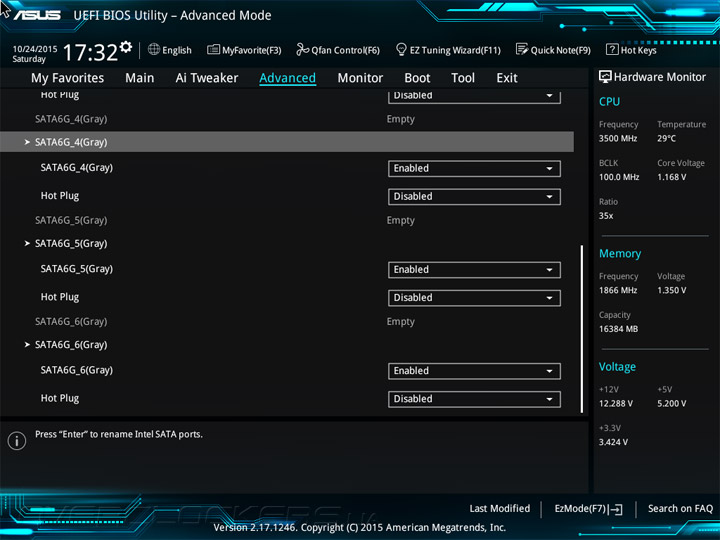
Task: Click the ASUS logo
Action: (x=37, y=15)
